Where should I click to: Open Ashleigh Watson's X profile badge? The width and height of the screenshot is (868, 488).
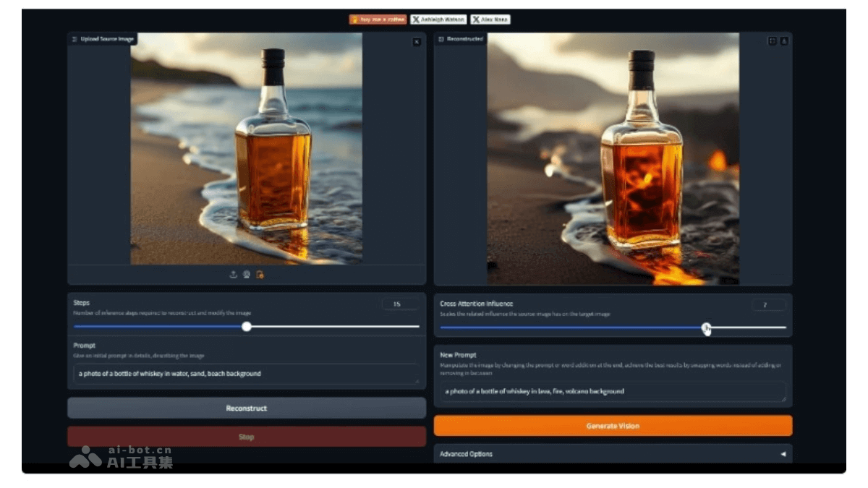point(438,20)
